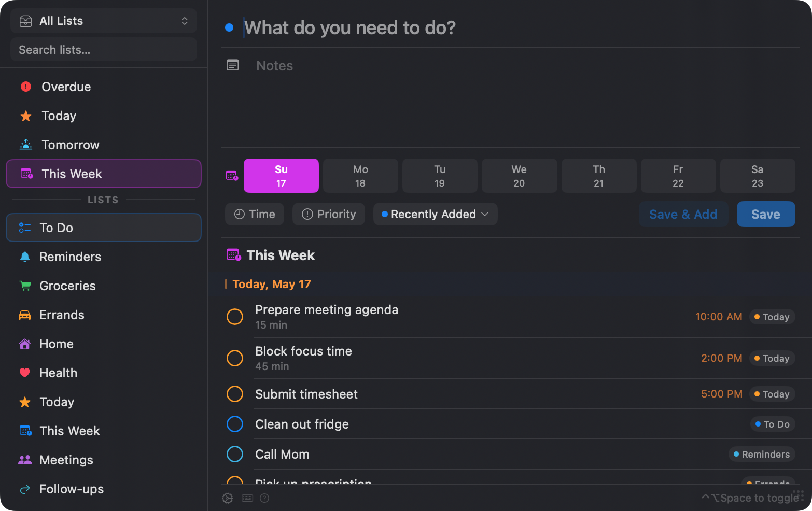Mark Block focus time as done

coord(235,358)
